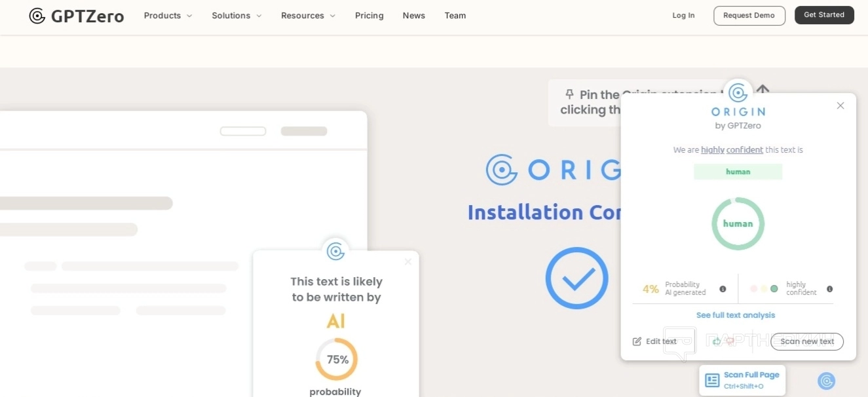Go to the Pricing page

369,16
